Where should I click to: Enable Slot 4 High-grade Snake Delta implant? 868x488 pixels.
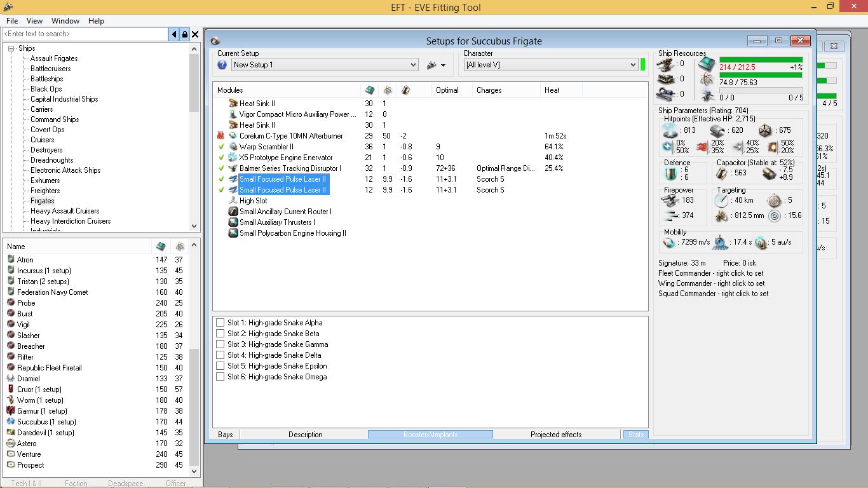(220, 355)
